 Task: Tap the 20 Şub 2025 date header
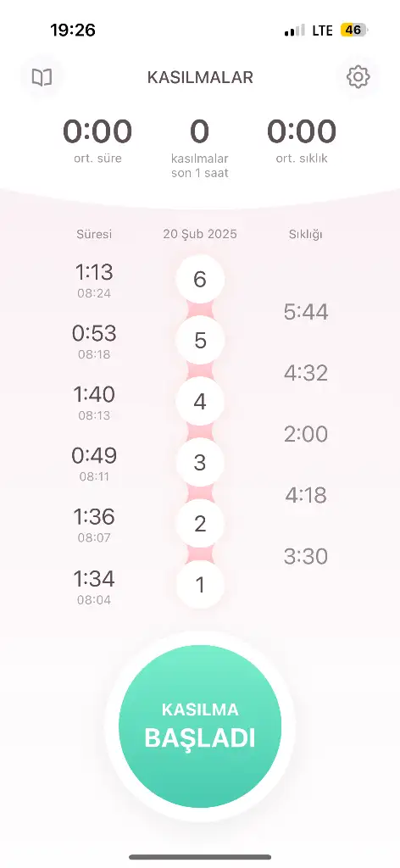tap(200, 234)
